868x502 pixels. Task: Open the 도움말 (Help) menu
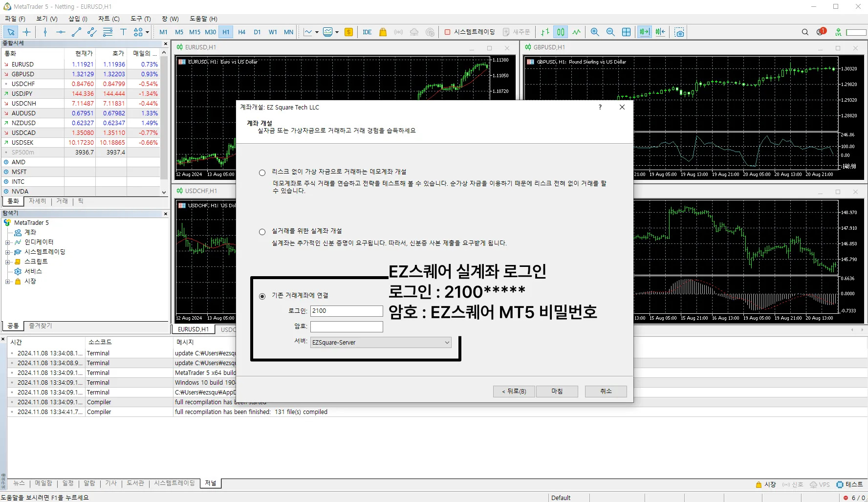(203, 19)
